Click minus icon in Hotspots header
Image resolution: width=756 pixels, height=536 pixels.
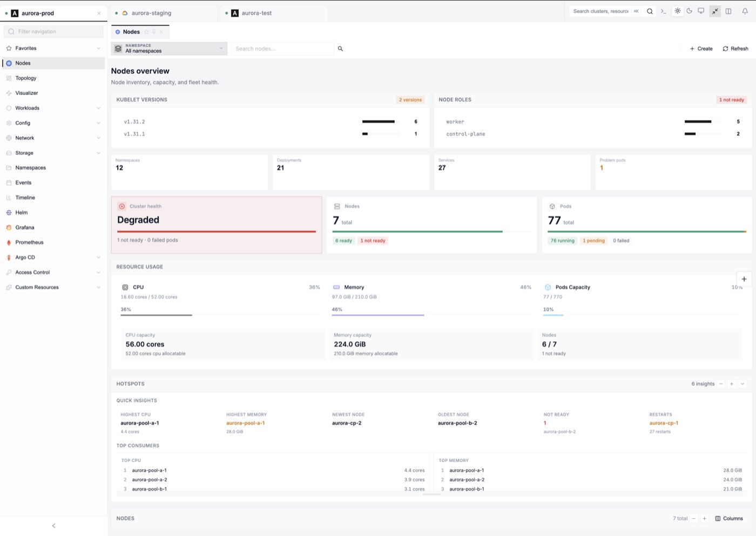point(720,384)
